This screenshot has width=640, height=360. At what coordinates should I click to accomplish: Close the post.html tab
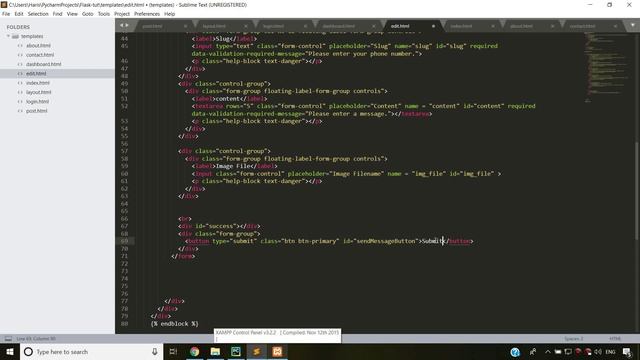(186, 26)
